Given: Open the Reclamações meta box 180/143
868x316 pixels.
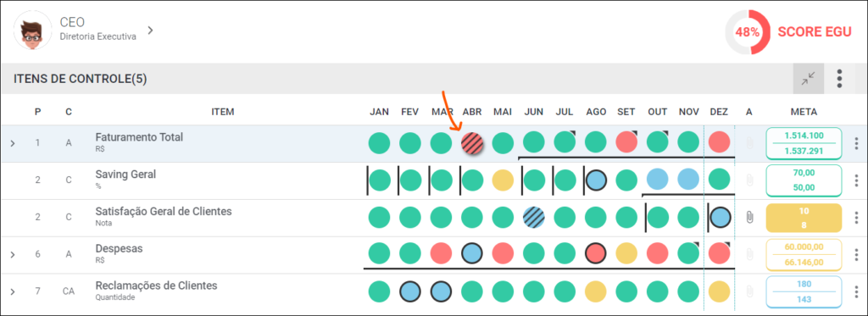Looking at the screenshot, I should tap(804, 291).
